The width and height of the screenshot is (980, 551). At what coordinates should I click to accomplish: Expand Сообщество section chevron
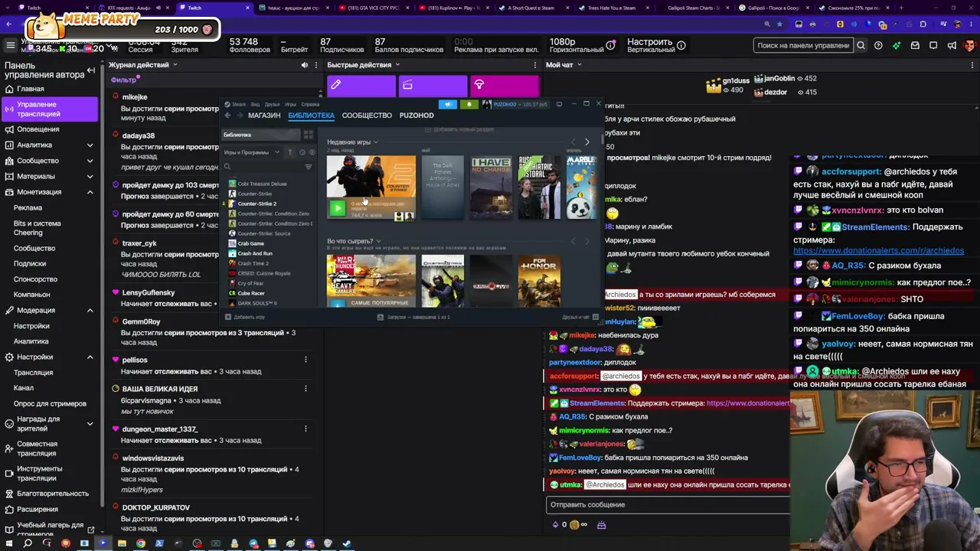[x=90, y=161]
